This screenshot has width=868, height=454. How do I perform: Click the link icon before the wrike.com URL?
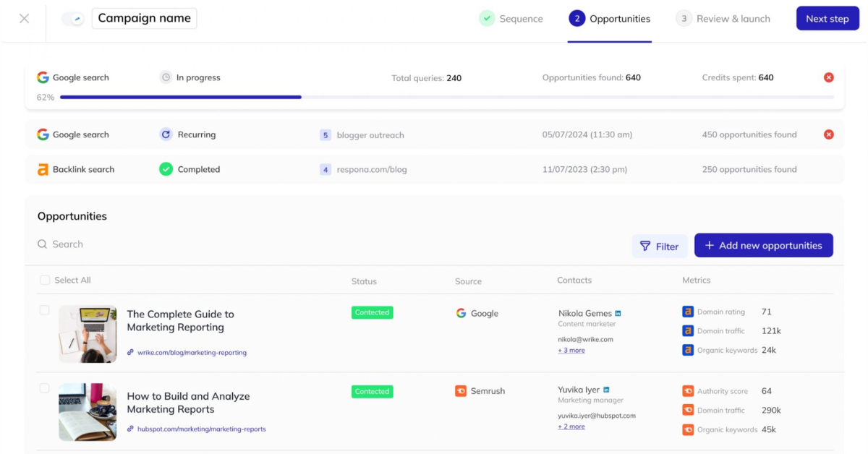pos(130,353)
